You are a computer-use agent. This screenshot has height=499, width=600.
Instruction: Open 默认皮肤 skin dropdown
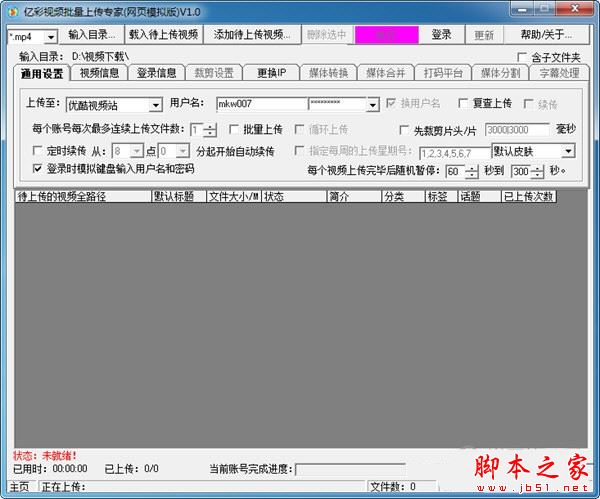[x=569, y=151]
